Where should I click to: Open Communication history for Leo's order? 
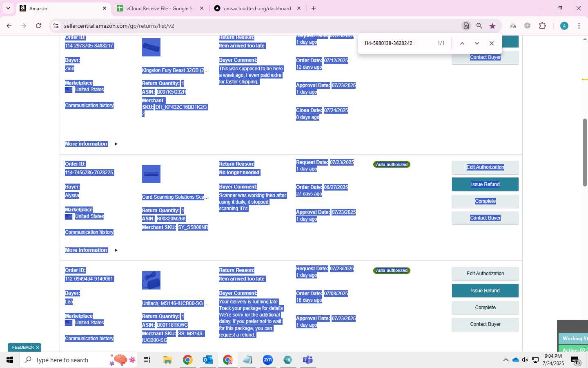(89, 339)
